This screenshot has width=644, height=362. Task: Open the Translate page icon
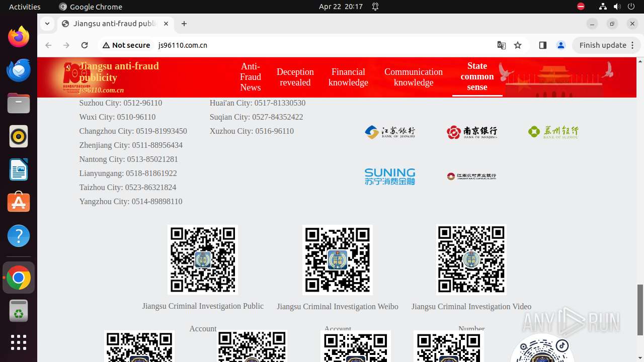[502, 45]
